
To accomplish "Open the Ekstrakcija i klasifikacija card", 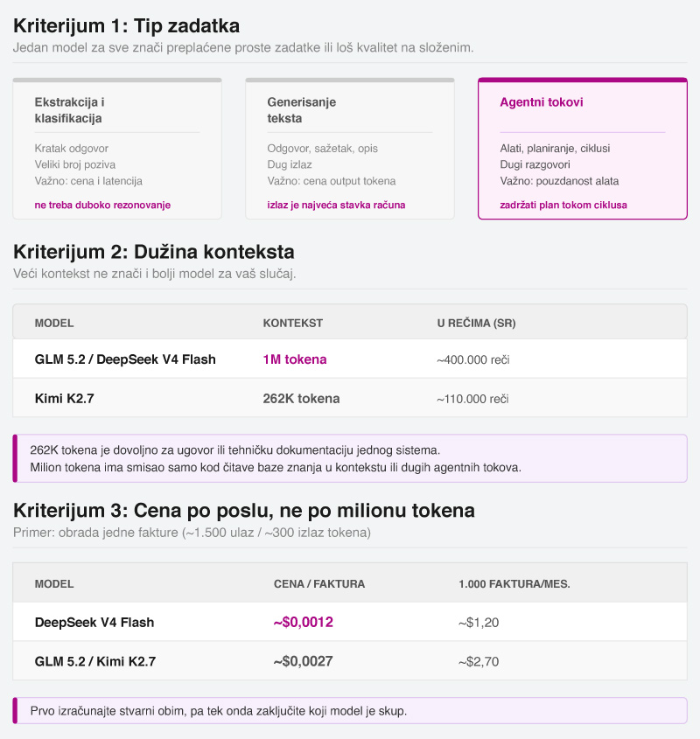I will (x=117, y=149).
